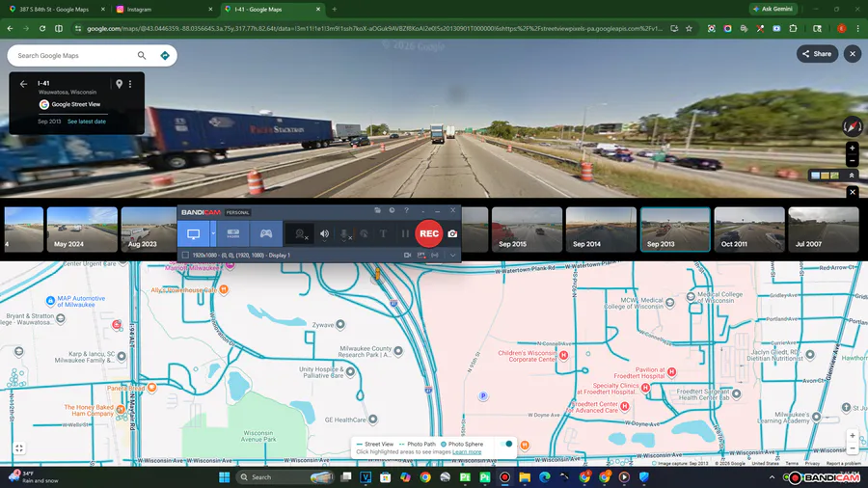Image resolution: width=868 pixels, height=488 pixels.
Task: Toggle Bandicam speaker sound
Action: [x=324, y=234]
